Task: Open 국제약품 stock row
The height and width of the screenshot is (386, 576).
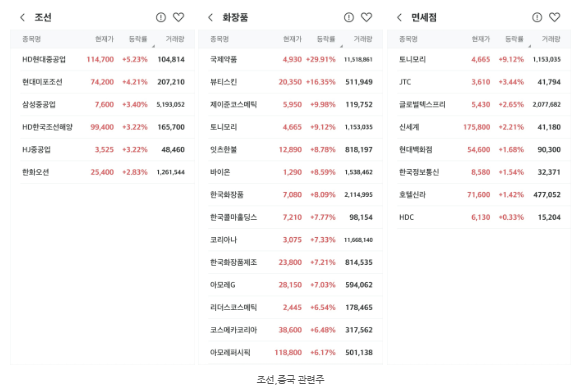Action: click(291, 59)
